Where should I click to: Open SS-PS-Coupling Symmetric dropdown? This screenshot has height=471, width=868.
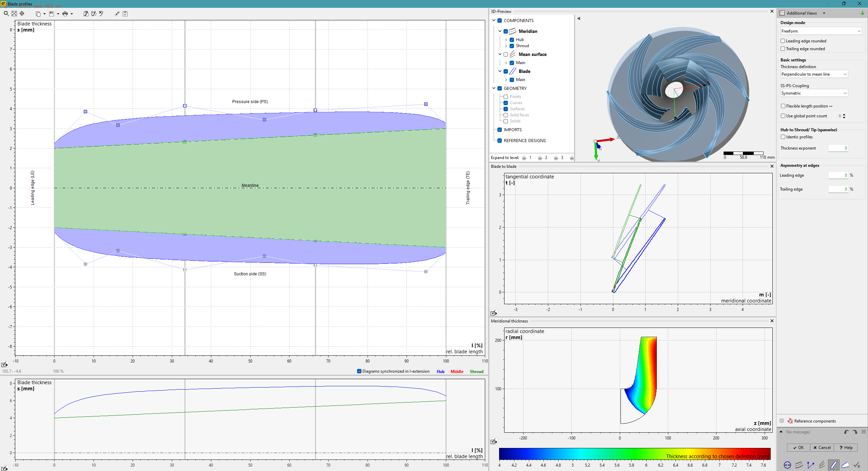[x=814, y=93]
